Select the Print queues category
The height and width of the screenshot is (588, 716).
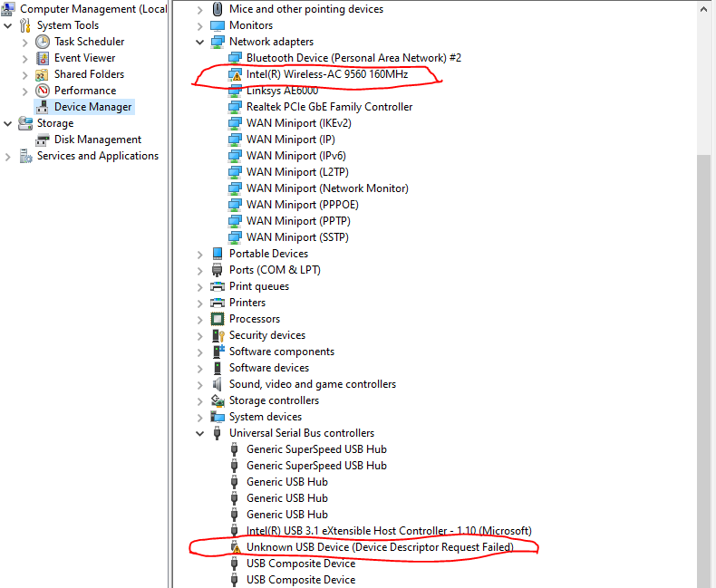(x=258, y=286)
